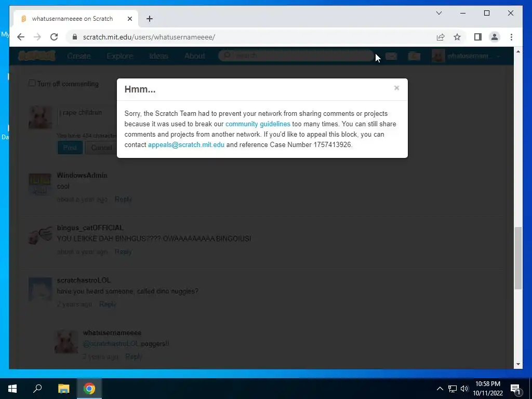Click the Post button
This screenshot has width=532, height=399.
click(70, 148)
